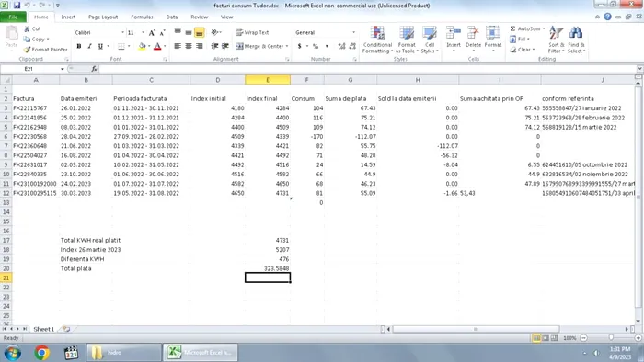
Task: Click the Fill Color bucket swatch
Action: [142, 46]
